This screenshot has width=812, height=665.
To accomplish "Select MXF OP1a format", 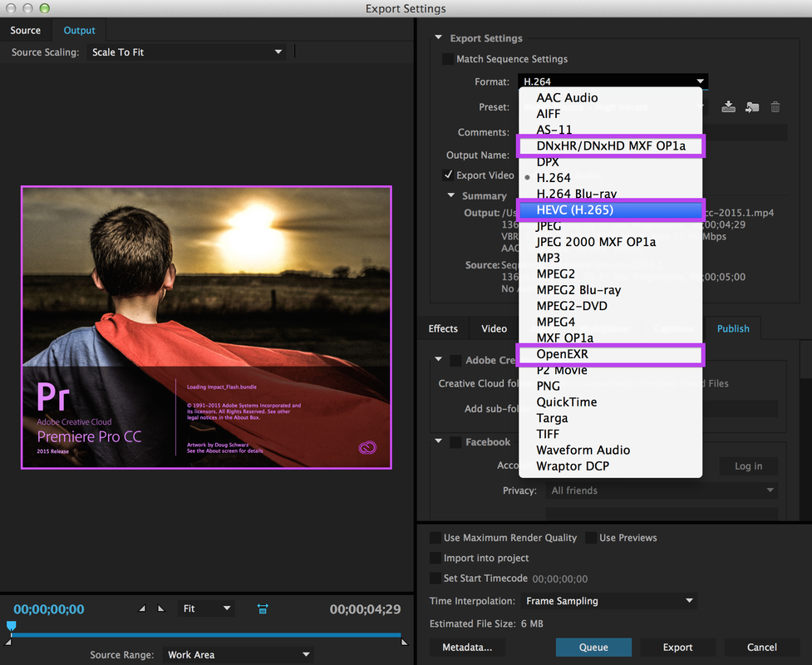I will tap(611, 338).
